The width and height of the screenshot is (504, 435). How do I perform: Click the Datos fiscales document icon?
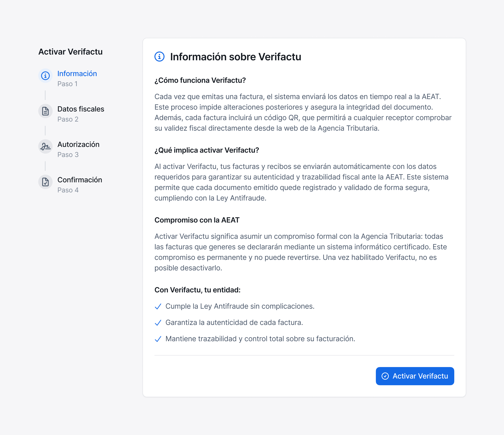45,111
